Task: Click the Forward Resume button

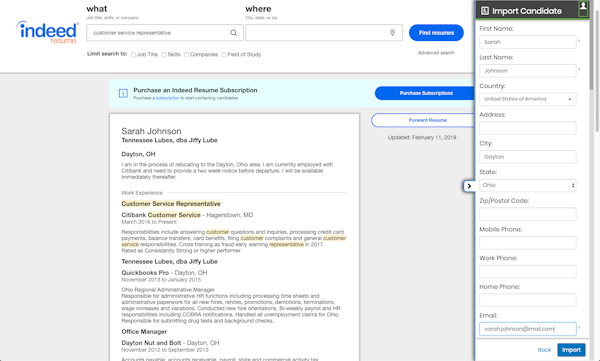Action: (424, 120)
